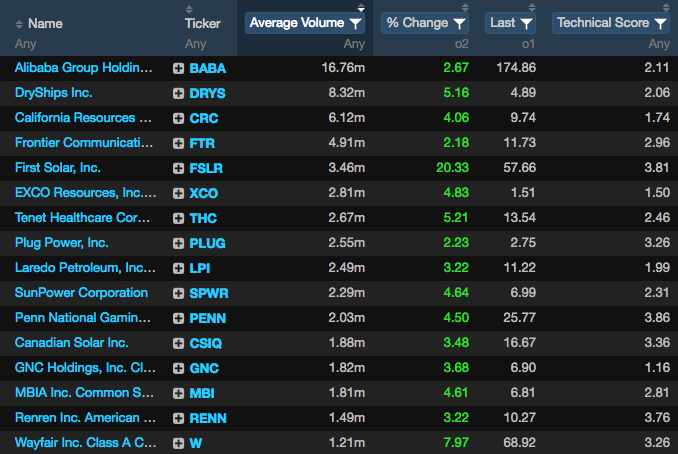Click the plus icon next to SPWR
This screenshot has height=454, width=678.
point(178,294)
